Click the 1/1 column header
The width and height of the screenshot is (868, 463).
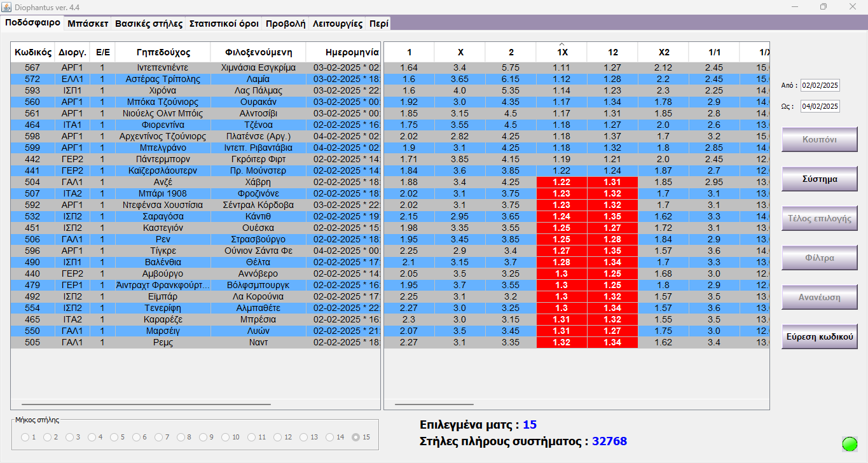pyautogui.click(x=714, y=52)
